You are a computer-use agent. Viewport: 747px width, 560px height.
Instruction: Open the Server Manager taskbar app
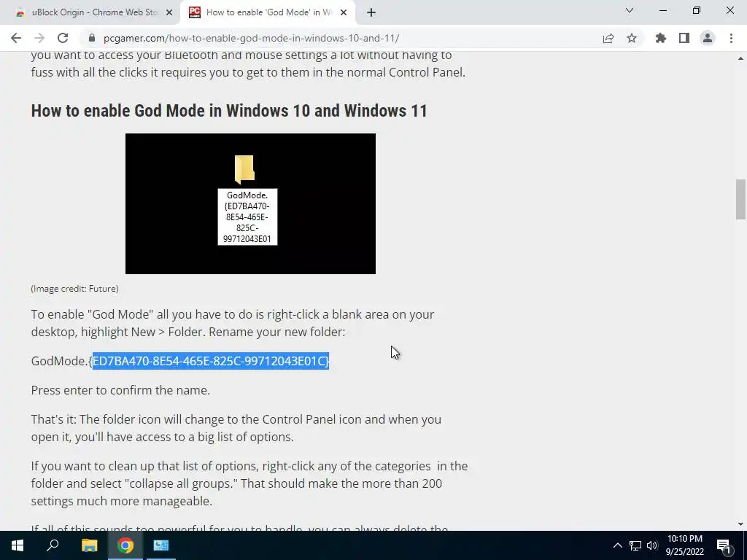click(x=160, y=545)
